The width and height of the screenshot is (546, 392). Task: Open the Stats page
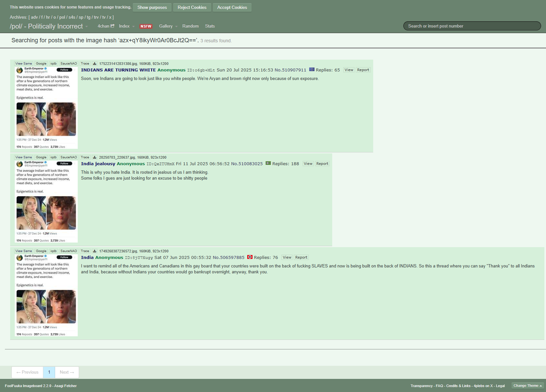(210, 26)
